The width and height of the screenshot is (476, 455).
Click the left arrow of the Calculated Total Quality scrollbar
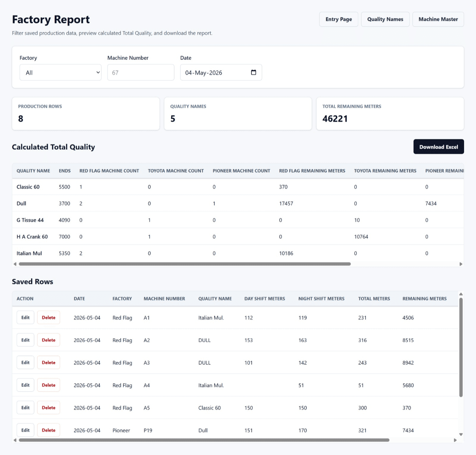[15, 264]
